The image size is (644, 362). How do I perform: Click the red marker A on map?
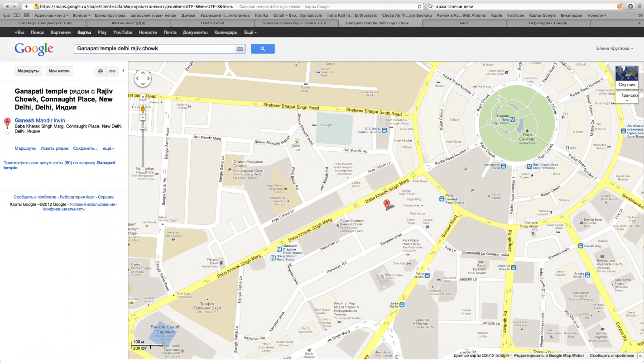click(386, 205)
